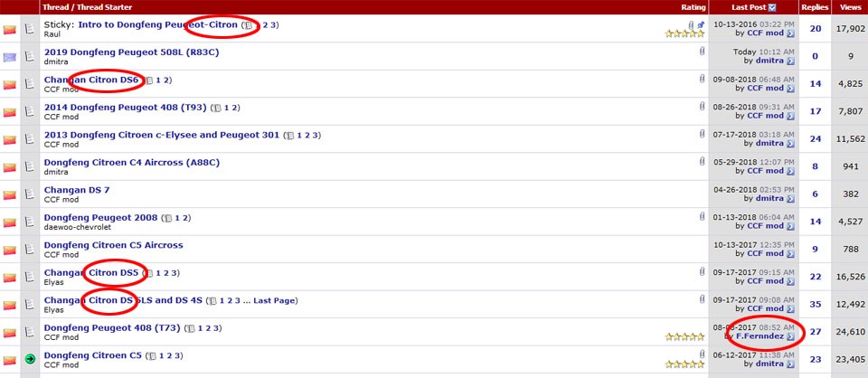The image size is (868, 378).
Task: Jump to latest post in 2014 Dongfeng Peugeot 408 (T93)
Action: [790, 117]
